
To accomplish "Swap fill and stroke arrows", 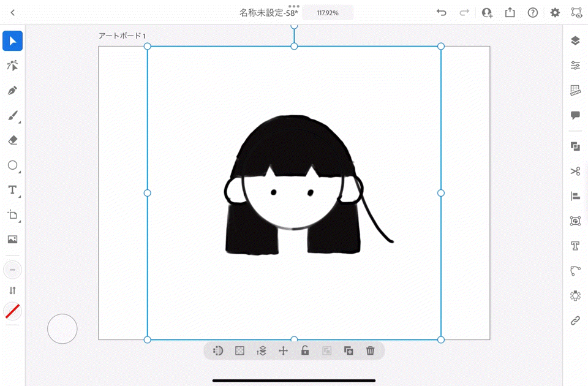I will (x=12, y=290).
